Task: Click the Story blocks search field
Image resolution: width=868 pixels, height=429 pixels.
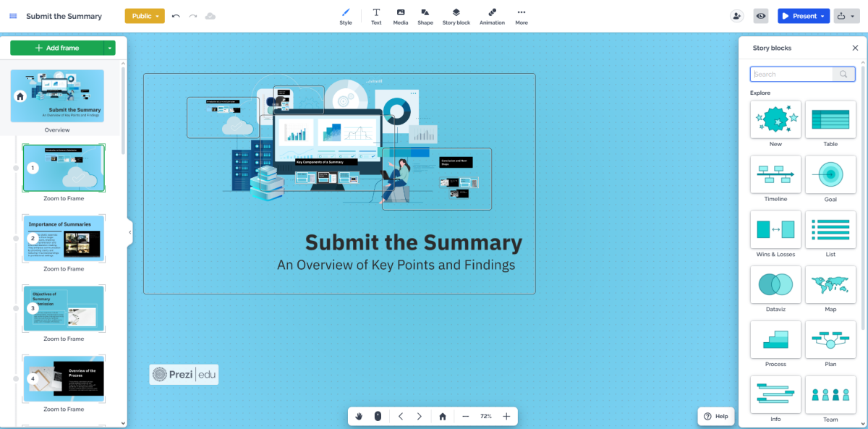Action: click(x=792, y=74)
